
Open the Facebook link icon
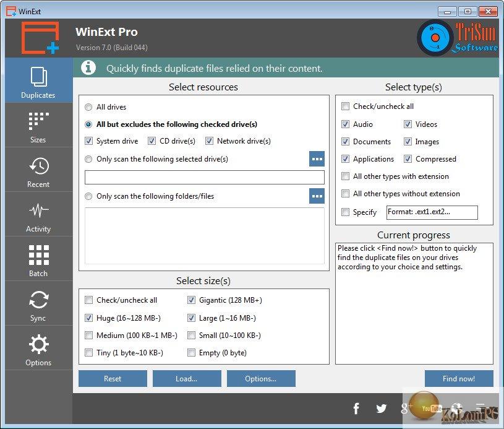pyautogui.click(x=356, y=409)
